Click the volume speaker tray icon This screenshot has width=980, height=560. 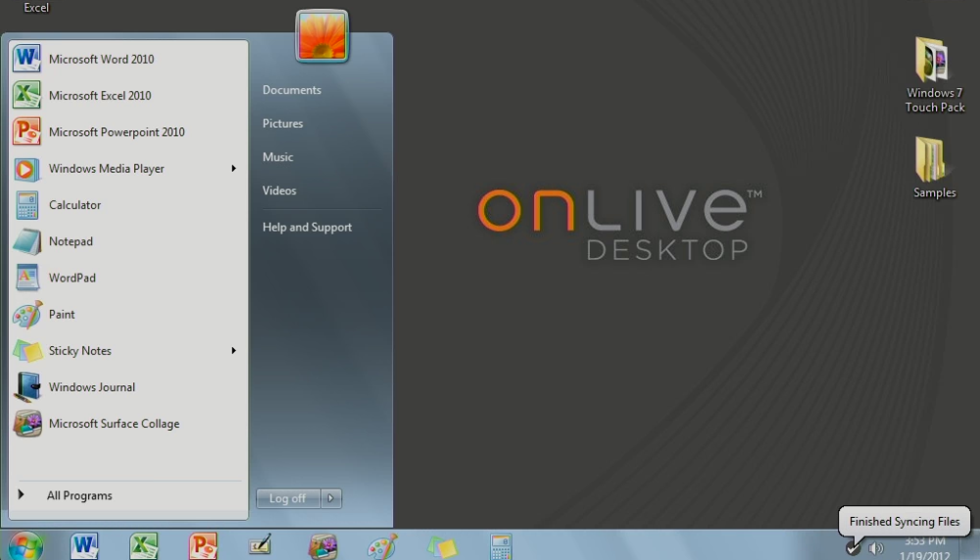pyautogui.click(x=876, y=549)
